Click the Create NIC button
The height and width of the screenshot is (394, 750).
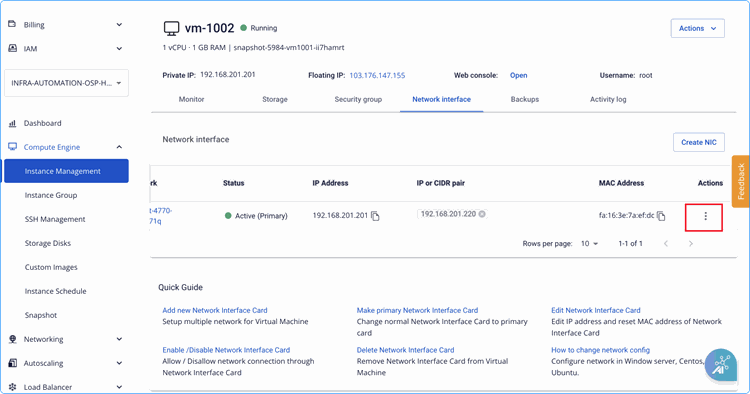tap(699, 142)
